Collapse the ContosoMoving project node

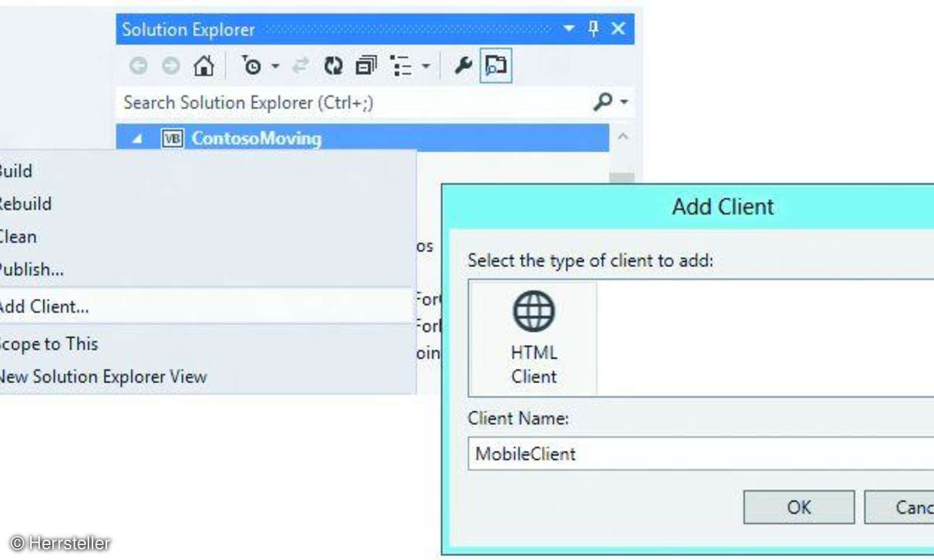coord(137,139)
